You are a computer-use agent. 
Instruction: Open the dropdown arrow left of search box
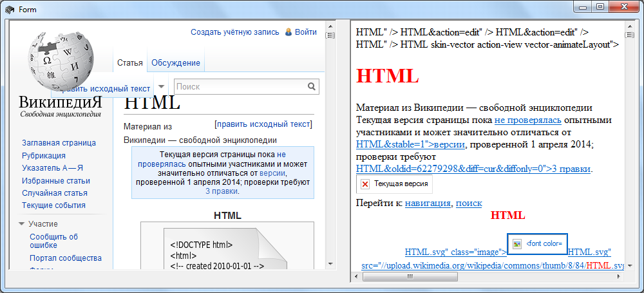coord(162,86)
